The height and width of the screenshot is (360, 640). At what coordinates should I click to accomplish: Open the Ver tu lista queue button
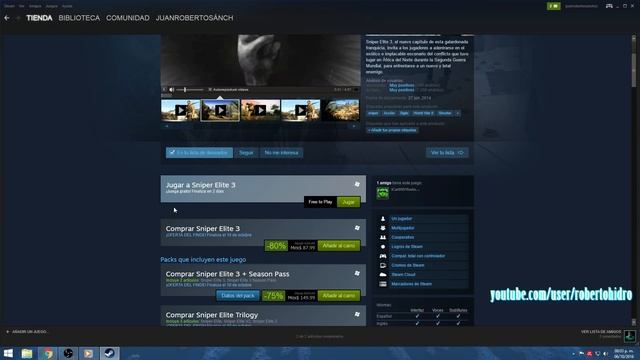pyautogui.click(x=447, y=153)
